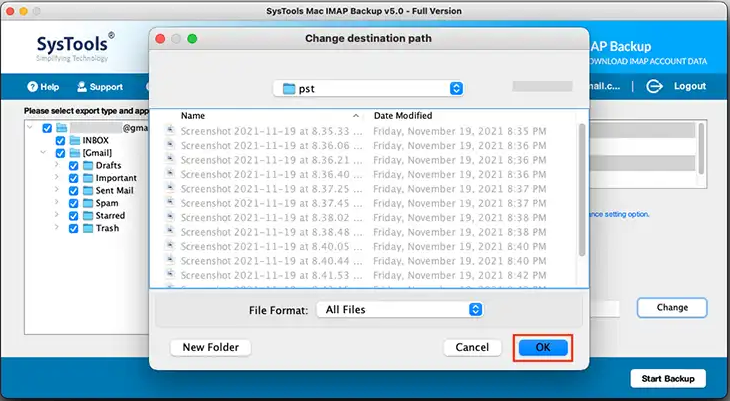Click the OK button in the dialog

[x=543, y=347]
